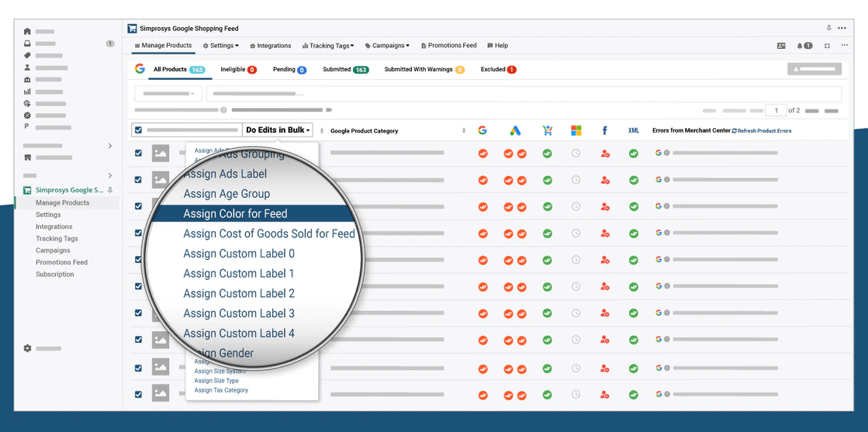This screenshot has height=432, width=868.
Task: Focus the product search input field
Action: (524, 94)
